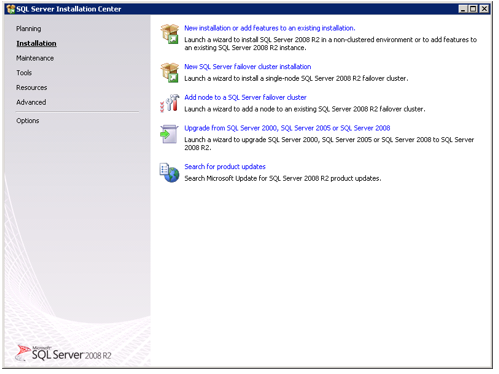Open the Planning section
The image size is (499, 374).
(x=29, y=29)
